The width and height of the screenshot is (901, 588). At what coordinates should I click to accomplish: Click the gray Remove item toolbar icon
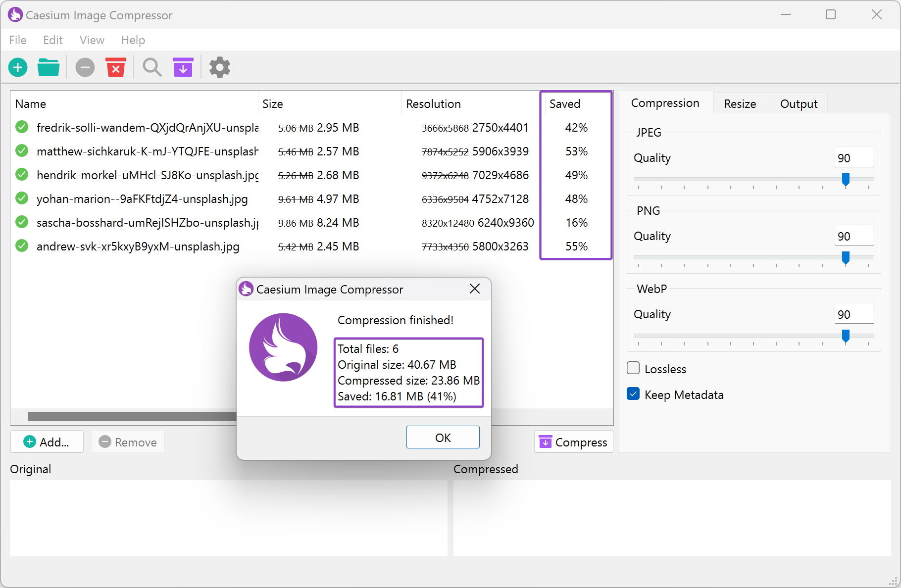click(x=85, y=67)
